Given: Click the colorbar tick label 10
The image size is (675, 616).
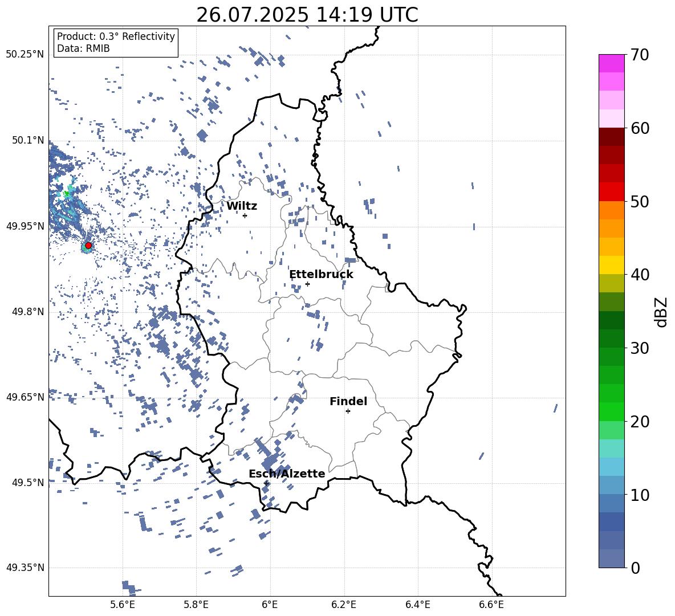Looking at the screenshot, I should tap(640, 495).
